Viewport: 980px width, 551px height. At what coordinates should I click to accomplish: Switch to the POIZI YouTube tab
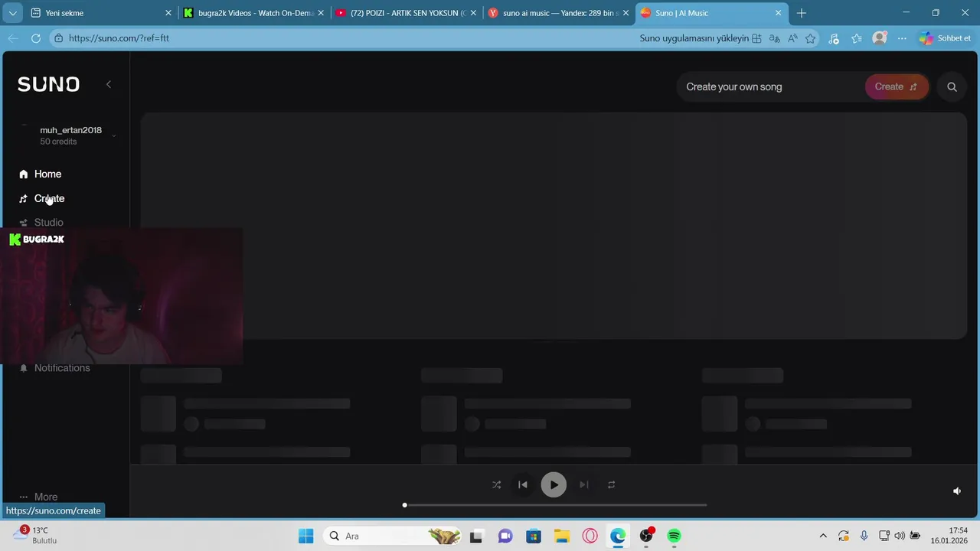406,13
